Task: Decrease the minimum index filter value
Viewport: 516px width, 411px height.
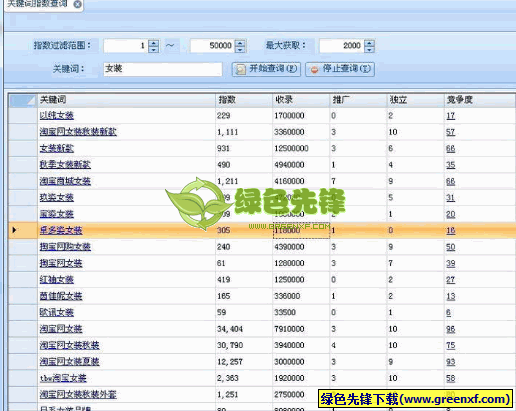Action: (154, 49)
